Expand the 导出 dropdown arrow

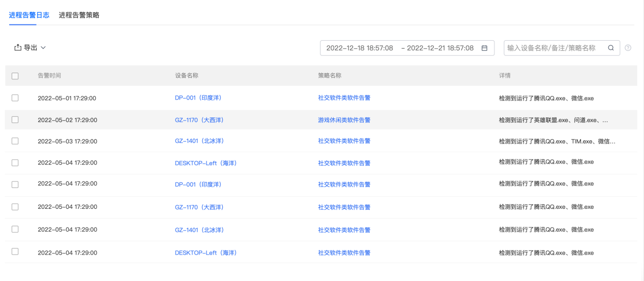pyautogui.click(x=43, y=48)
